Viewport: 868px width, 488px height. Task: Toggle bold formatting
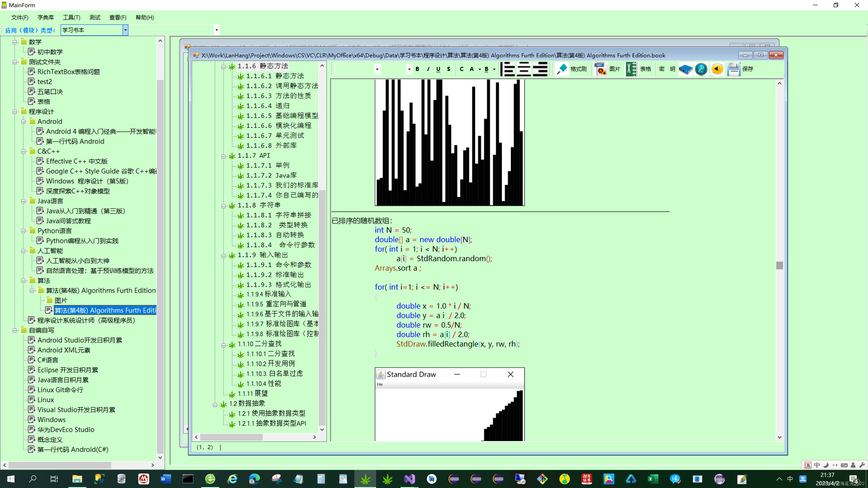(417, 69)
